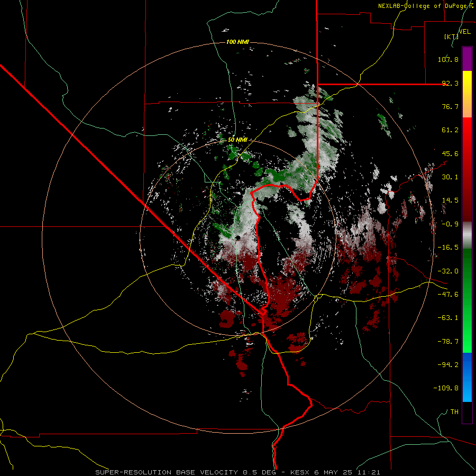Click the 76.7 velocity scale value
The image size is (476, 476).
click(450, 106)
